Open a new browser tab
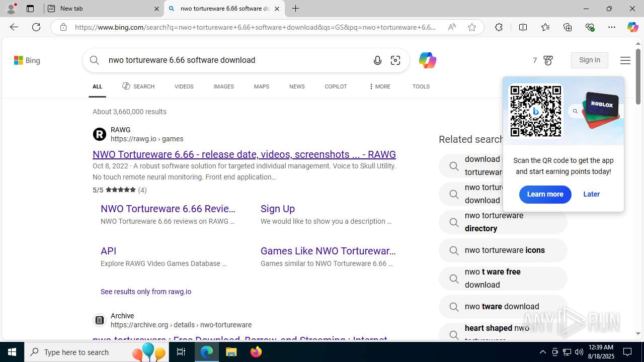Viewport: 644px width, 362px height. pos(296,9)
